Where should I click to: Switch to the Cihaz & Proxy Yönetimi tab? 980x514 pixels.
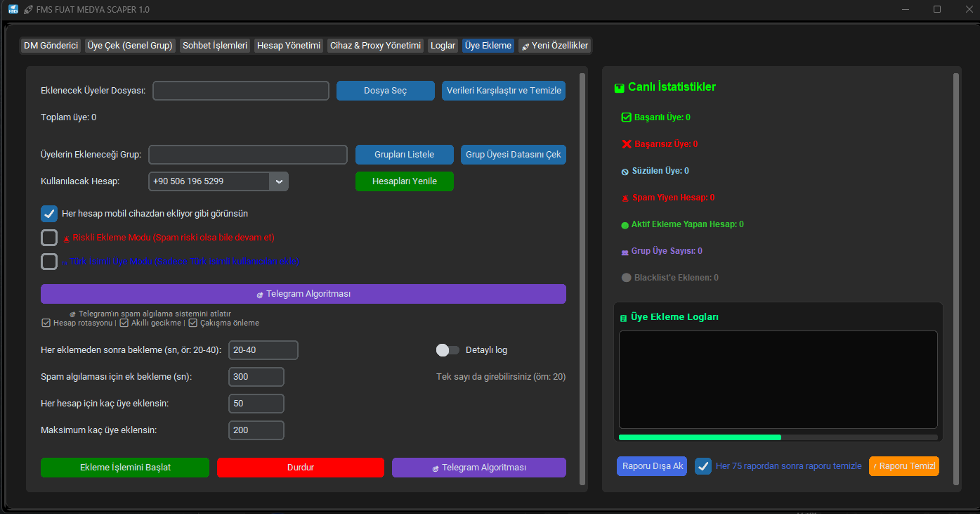point(375,45)
